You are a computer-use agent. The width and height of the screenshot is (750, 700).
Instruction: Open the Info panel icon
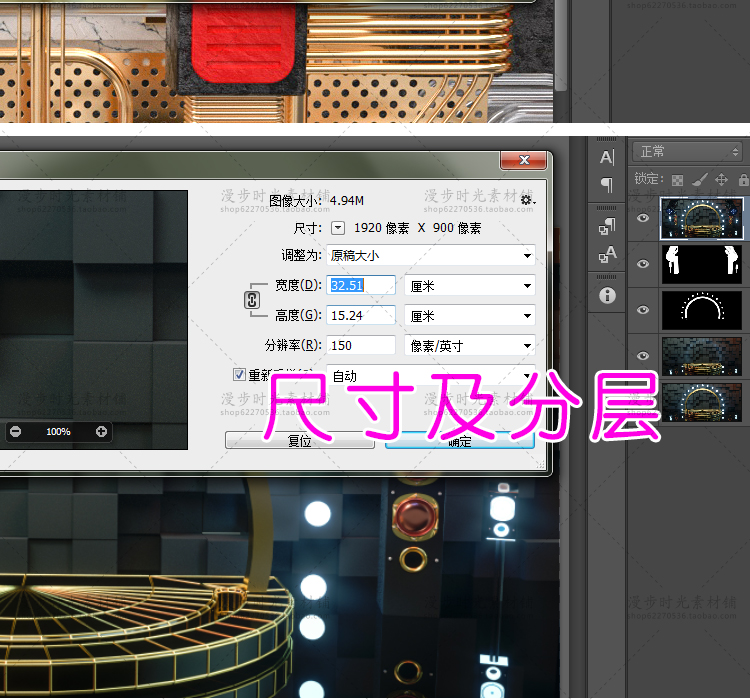click(x=607, y=295)
